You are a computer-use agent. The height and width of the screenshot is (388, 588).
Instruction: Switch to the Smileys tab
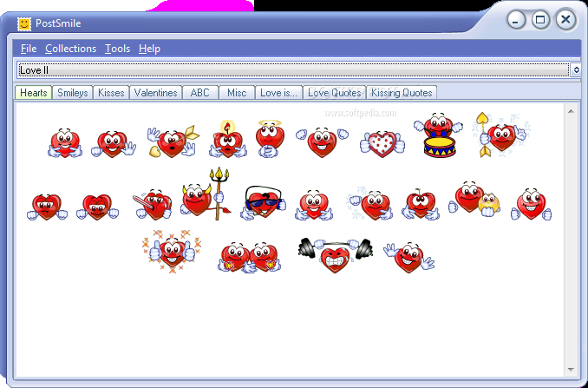click(x=73, y=93)
